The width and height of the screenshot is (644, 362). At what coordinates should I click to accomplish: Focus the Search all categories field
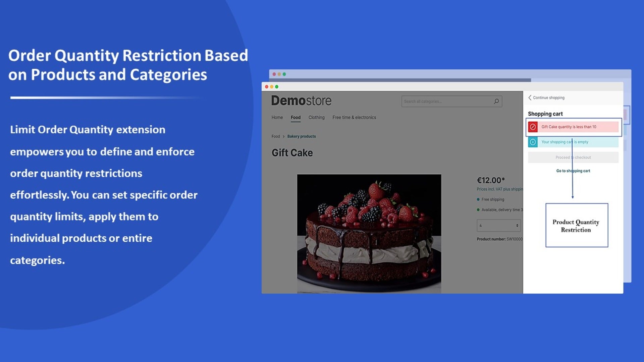451,101
